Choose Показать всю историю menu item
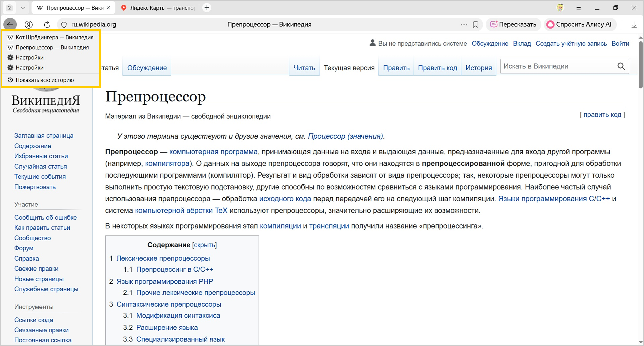 point(44,80)
